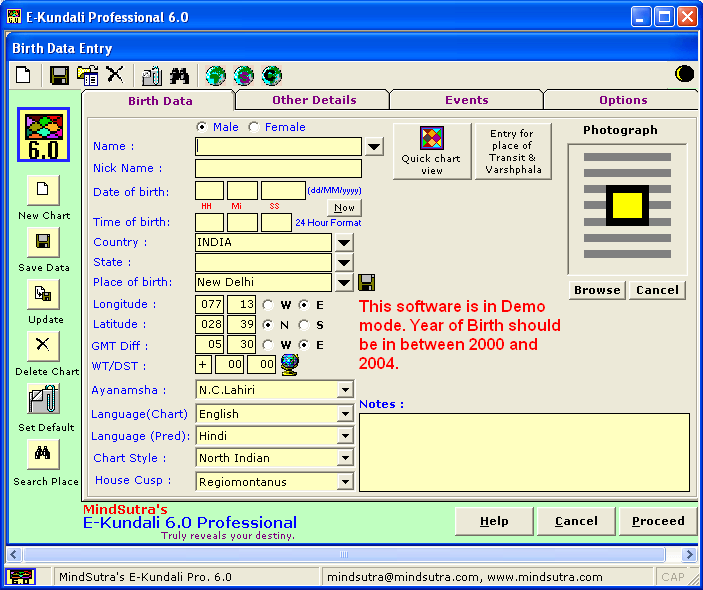Click the Browse photograph button

[x=596, y=290]
